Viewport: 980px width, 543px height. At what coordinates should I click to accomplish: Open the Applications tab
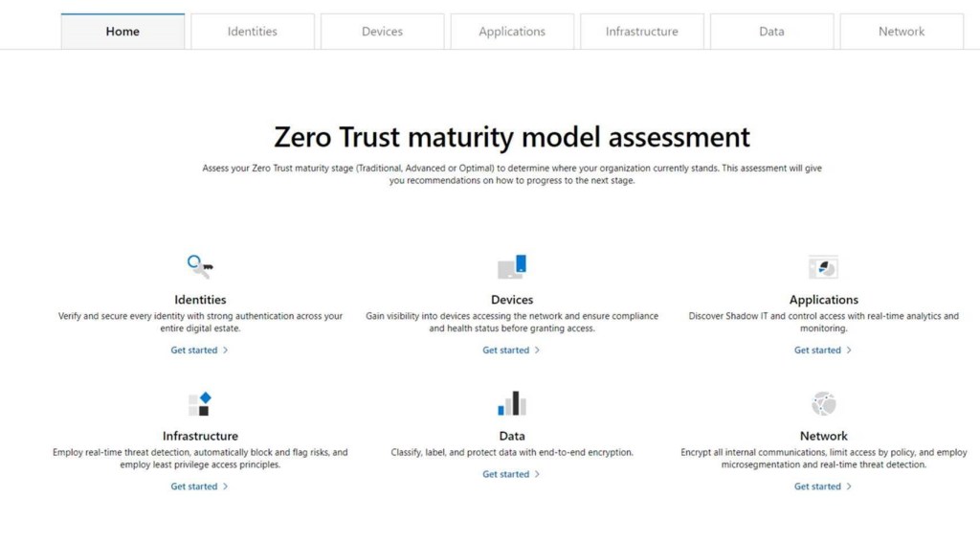click(x=512, y=32)
